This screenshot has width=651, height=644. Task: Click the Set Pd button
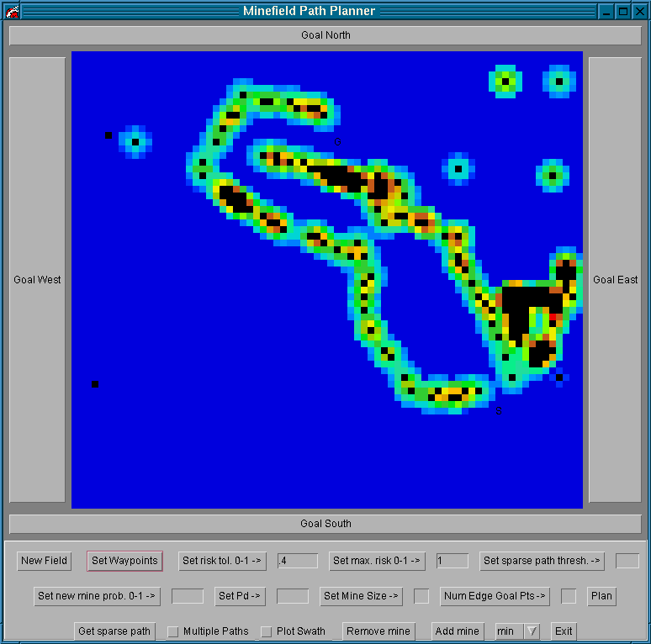(x=240, y=596)
